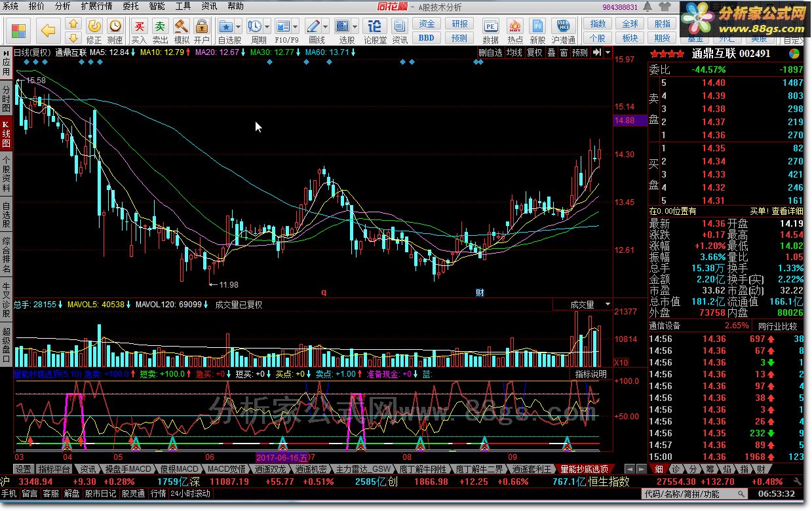The width and height of the screenshot is (812, 511).
Task: Select the 细 detail tab in quote panel
Action: [659, 469]
